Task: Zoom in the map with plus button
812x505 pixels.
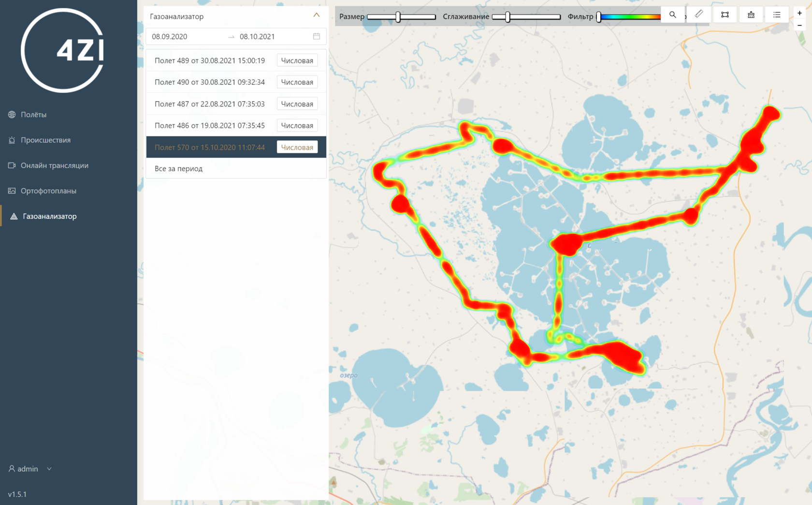Action: pos(799,13)
